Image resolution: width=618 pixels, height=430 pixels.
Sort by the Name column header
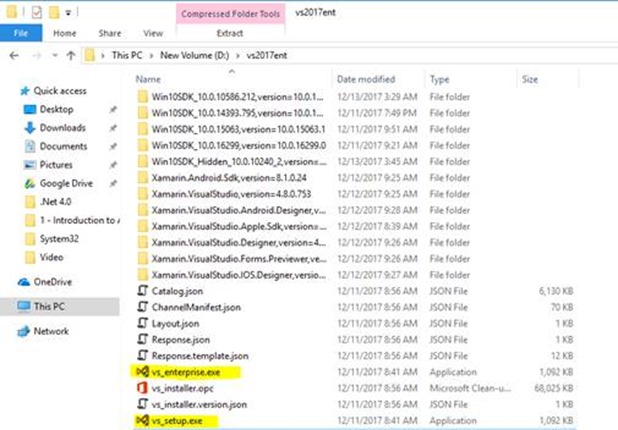click(x=148, y=79)
